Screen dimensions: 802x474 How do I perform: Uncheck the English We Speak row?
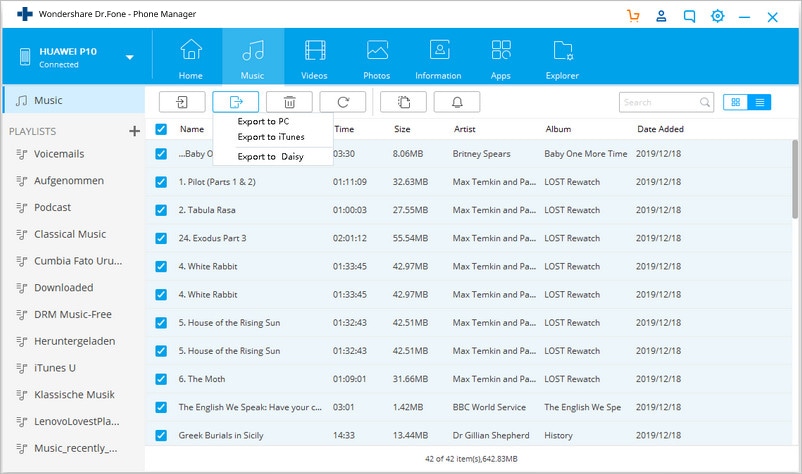point(161,407)
